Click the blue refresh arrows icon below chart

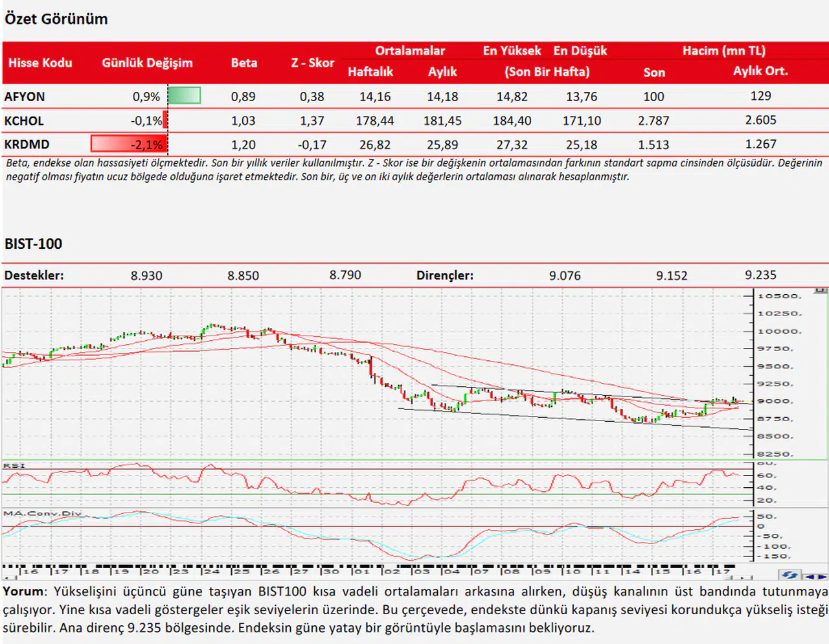click(789, 575)
